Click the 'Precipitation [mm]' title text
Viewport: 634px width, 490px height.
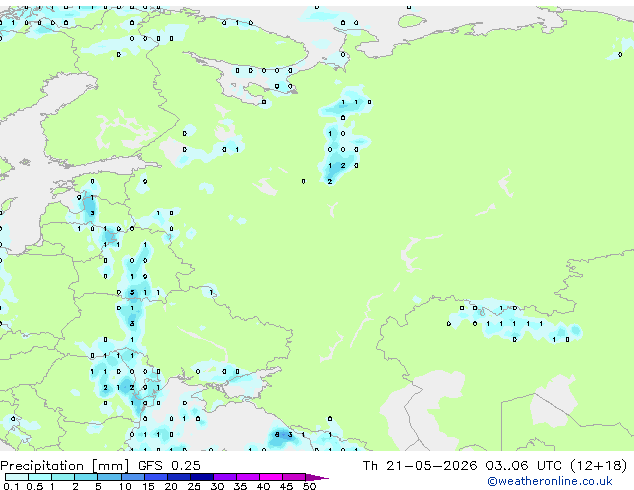pyautogui.click(x=64, y=466)
